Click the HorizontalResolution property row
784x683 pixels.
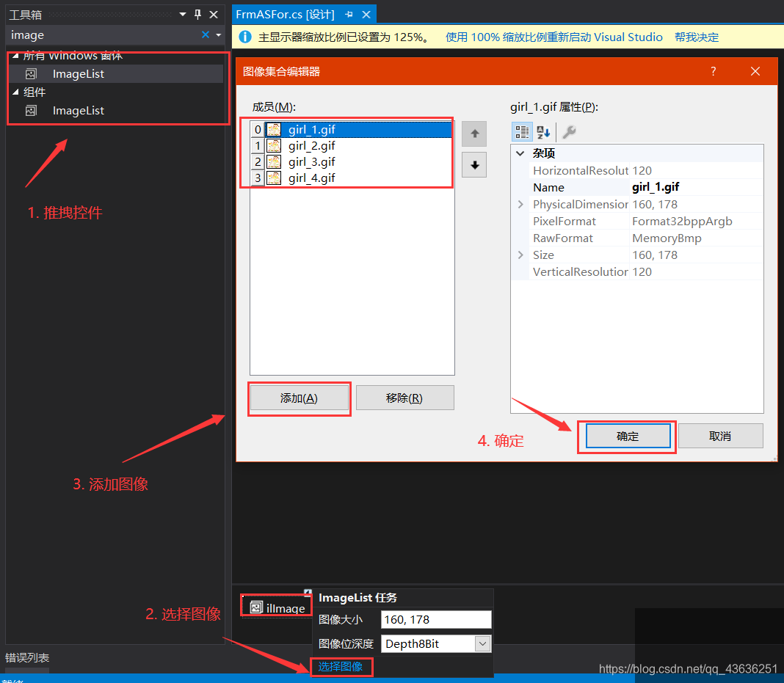tap(646, 170)
